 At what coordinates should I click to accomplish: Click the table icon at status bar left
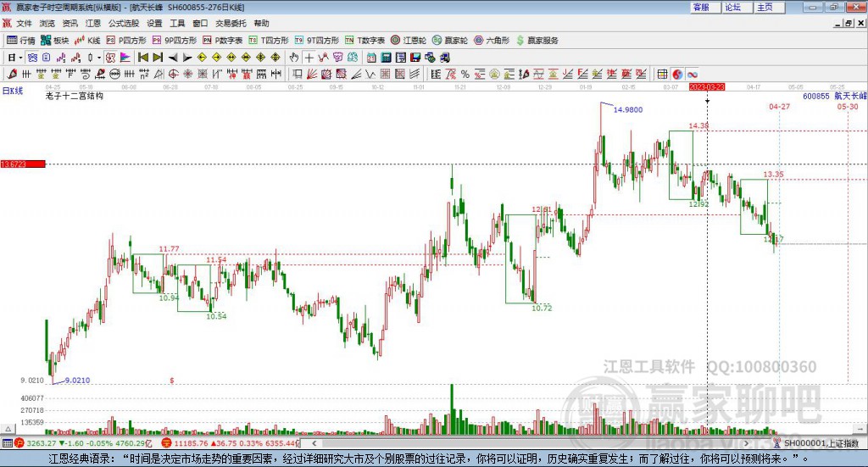click(x=7, y=443)
